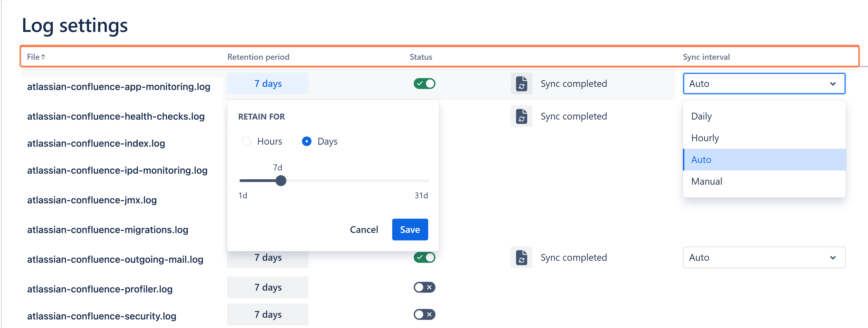This screenshot has height=328, width=868.
Task: Open retention period for profiler log
Action: (268, 288)
